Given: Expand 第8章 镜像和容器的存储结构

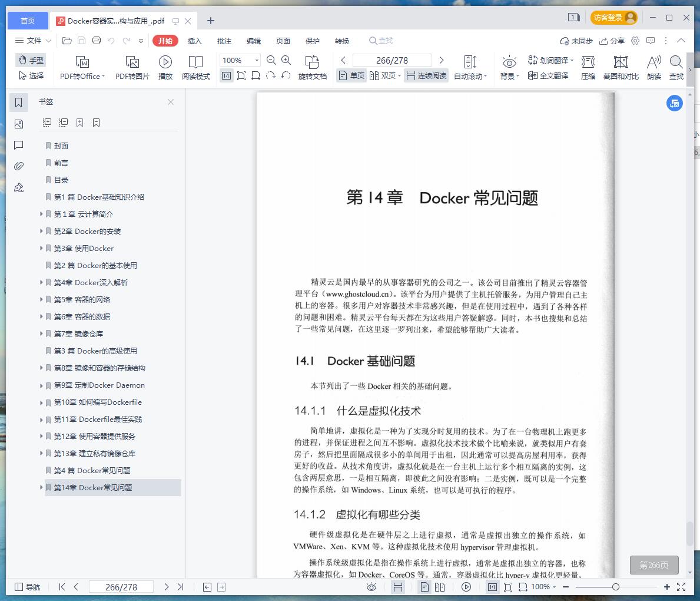Looking at the screenshot, I should click(x=41, y=368).
